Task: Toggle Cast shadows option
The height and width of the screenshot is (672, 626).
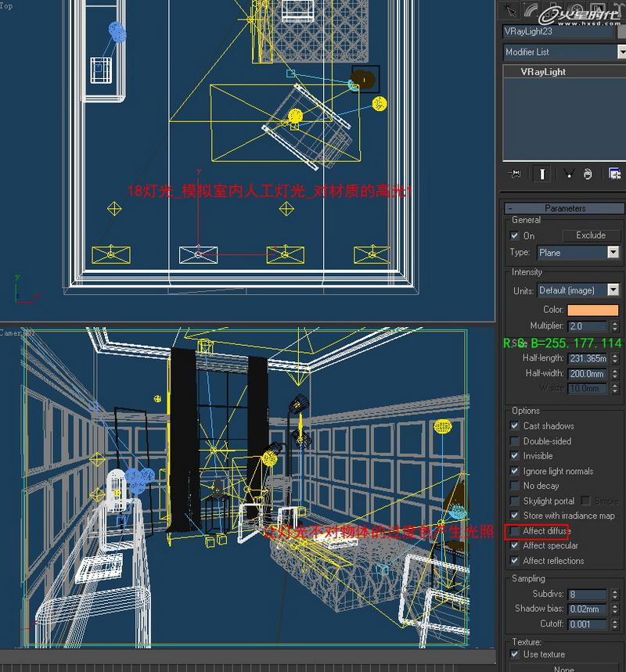Action: pyautogui.click(x=515, y=426)
